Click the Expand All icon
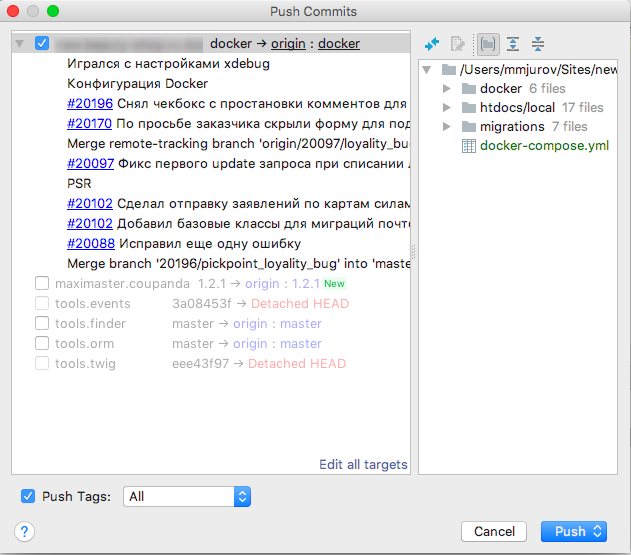The image size is (631, 555). tap(513, 44)
